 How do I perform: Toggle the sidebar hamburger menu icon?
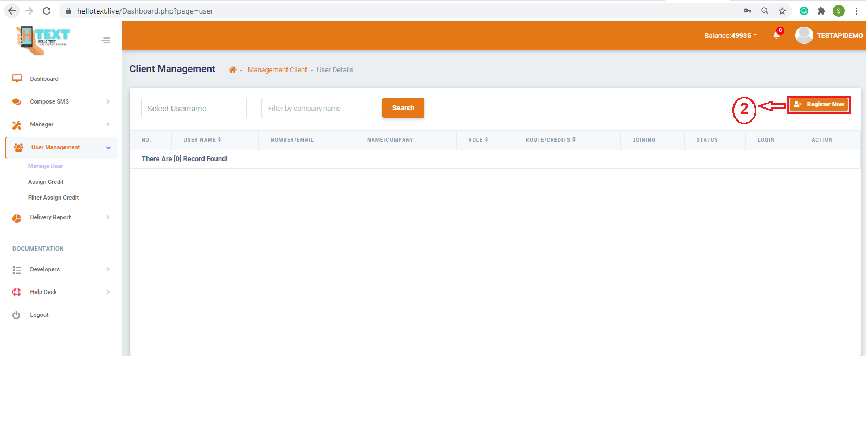tap(105, 40)
